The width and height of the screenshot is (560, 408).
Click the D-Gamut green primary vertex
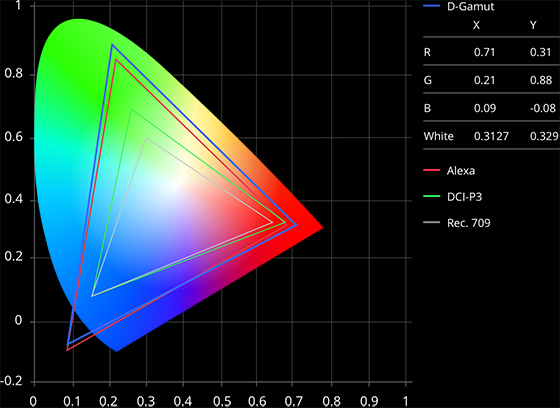coord(112,45)
